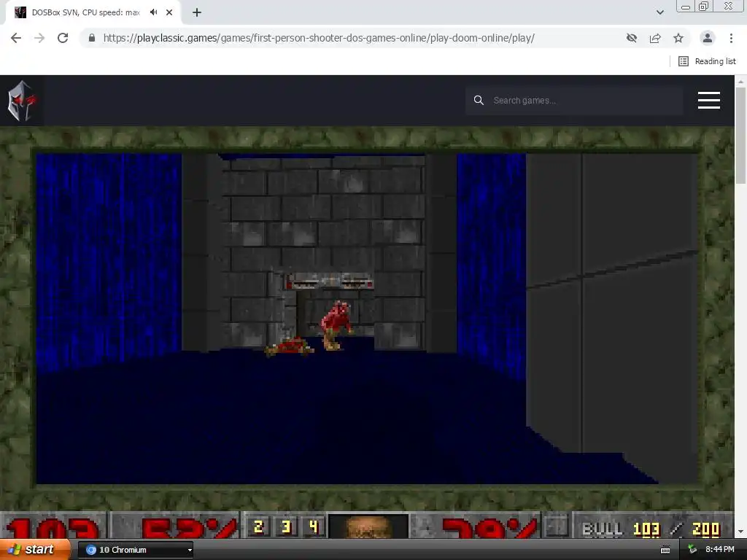This screenshot has height=560, width=747.
Task: Close the DOSBox SVN tab
Action: pyautogui.click(x=169, y=12)
